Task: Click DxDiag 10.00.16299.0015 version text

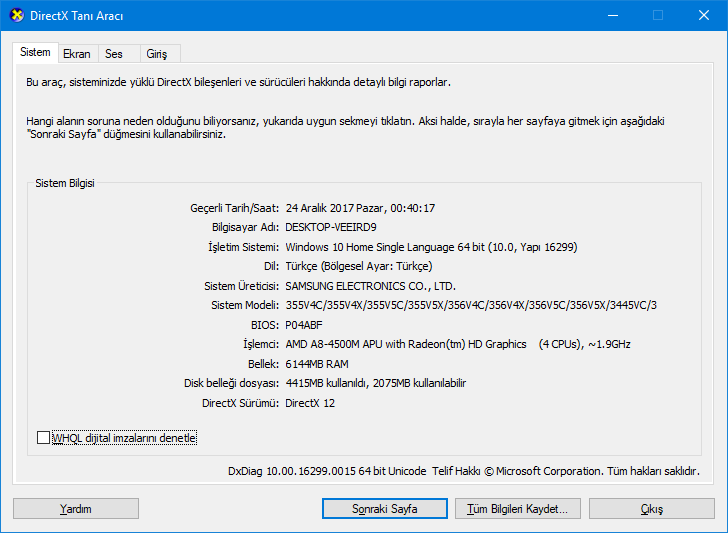Action: pyautogui.click(x=327, y=471)
